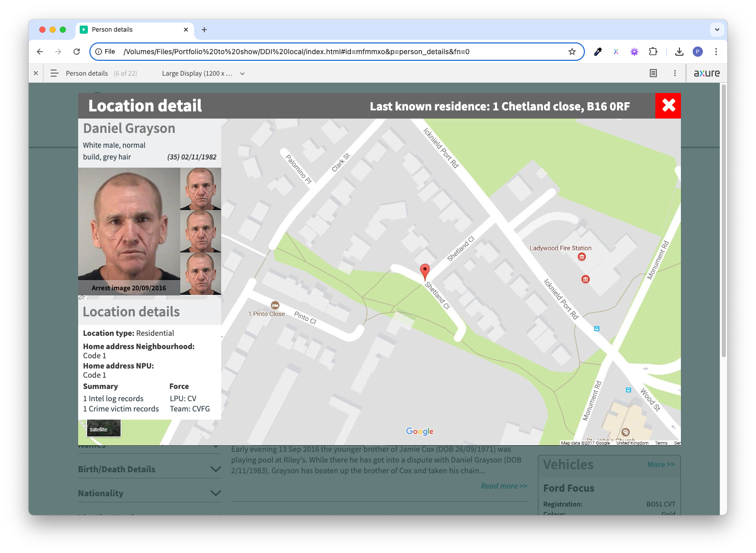Viewport: 756px width, 553px height.
Task: Click the 'Last known residence' header text
Action: (500, 106)
